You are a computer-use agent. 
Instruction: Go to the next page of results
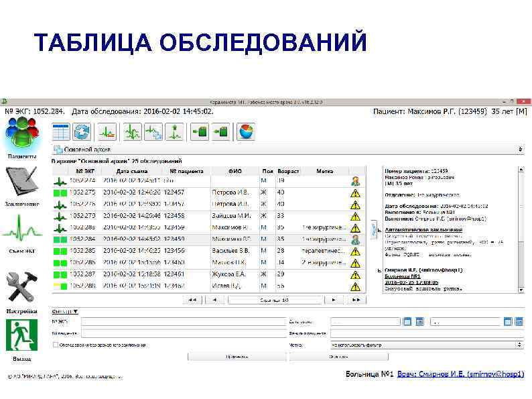(x=334, y=300)
